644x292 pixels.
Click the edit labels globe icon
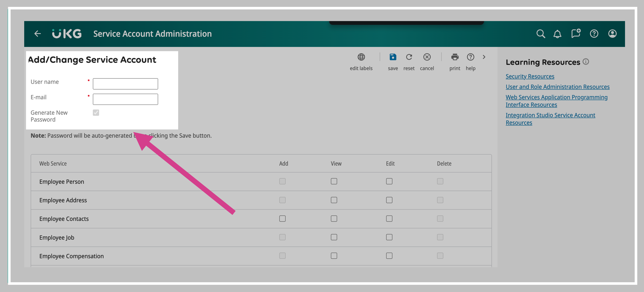click(361, 57)
